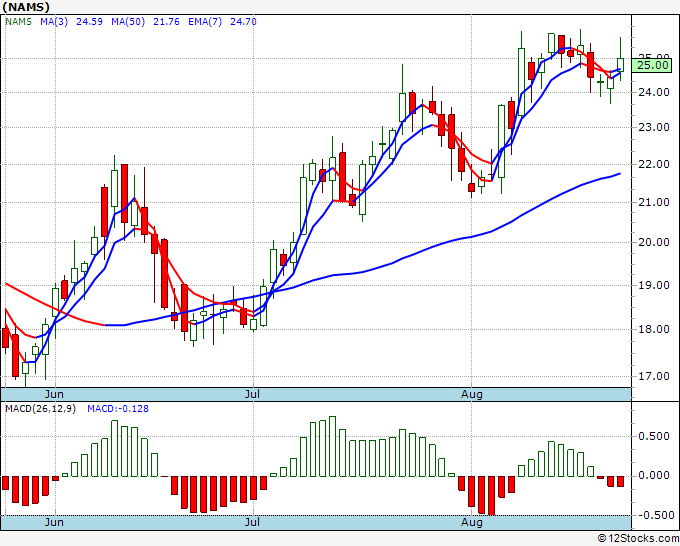Click the 0.500 MACD axis label
Screen dimensions: 680x546
click(654, 436)
